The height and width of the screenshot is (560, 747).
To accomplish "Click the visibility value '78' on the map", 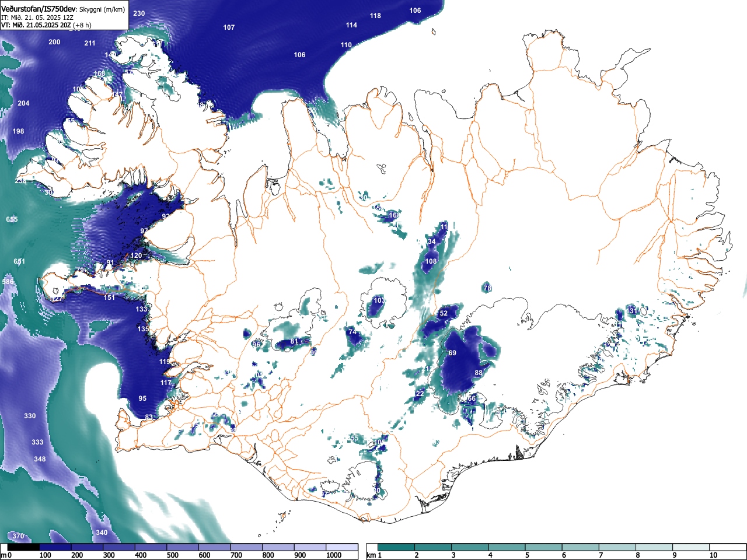I will coord(488,288).
